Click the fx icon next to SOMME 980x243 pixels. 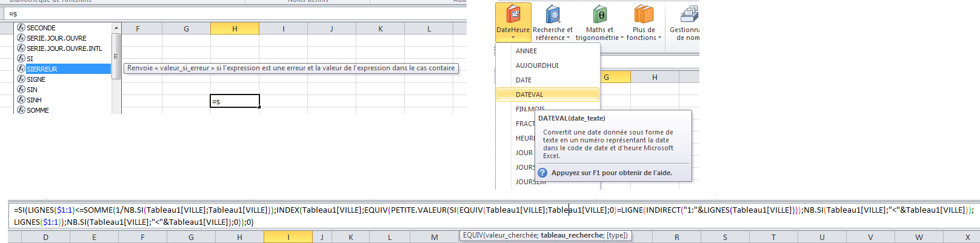click(21, 110)
